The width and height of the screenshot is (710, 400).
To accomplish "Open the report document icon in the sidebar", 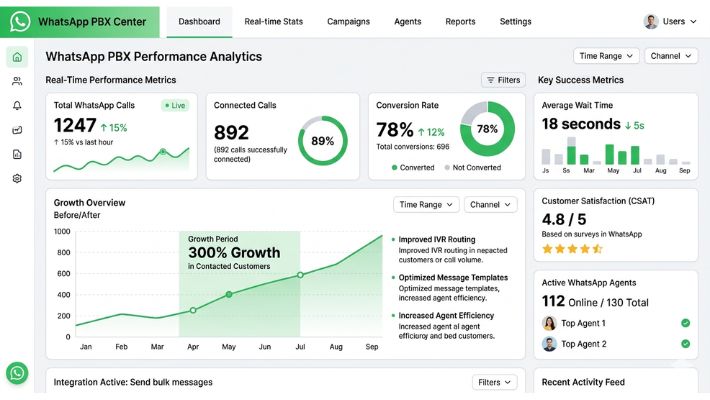I will [x=17, y=154].
